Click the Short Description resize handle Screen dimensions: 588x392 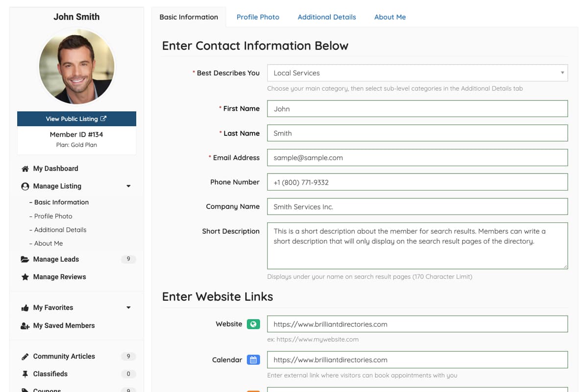click(565, 266)
